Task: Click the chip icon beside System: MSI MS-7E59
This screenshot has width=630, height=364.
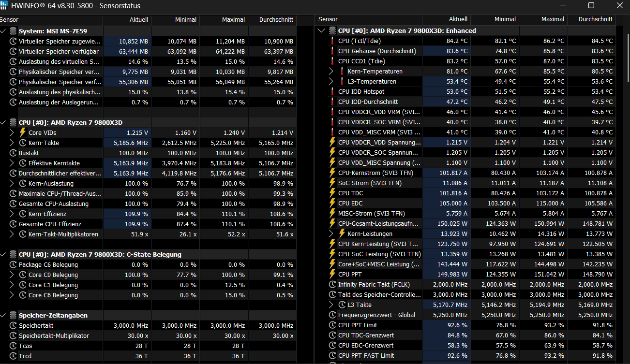Action: [13, 31]
